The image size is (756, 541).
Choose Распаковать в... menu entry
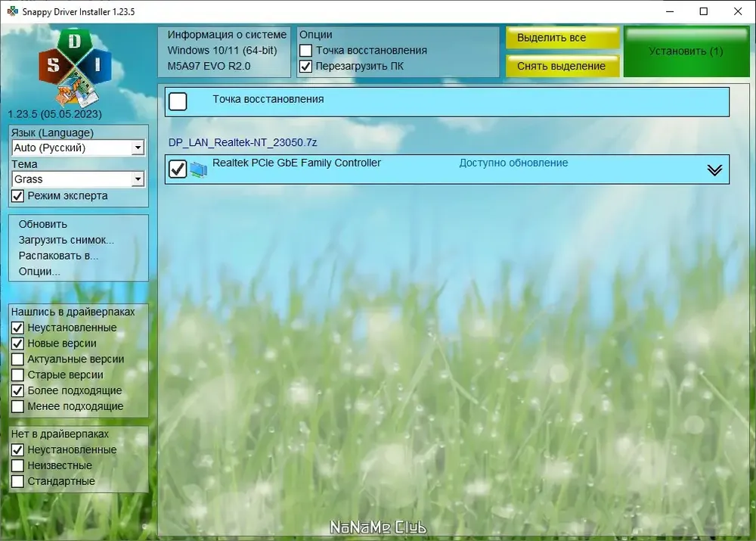click(58, 256)
